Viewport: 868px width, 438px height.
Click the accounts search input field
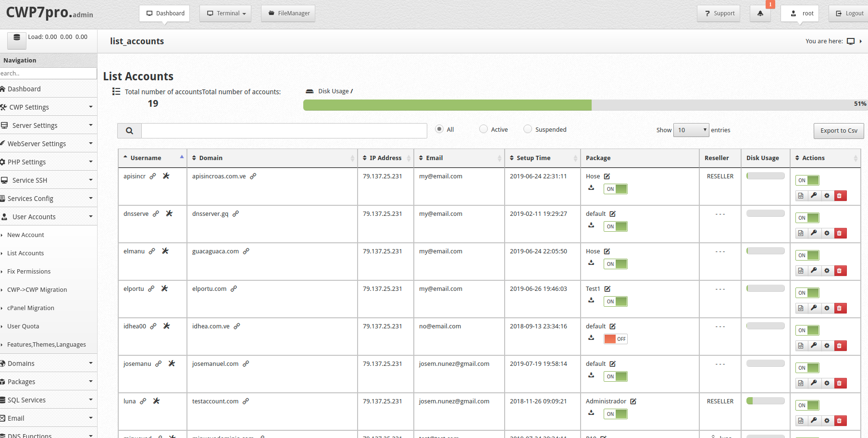point(284,130)
